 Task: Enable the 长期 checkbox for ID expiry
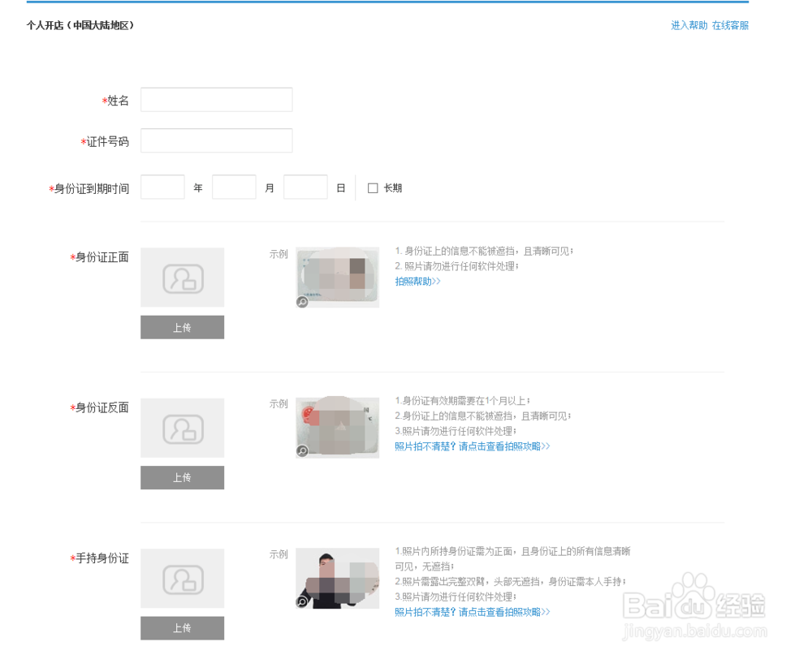(373, 187)
